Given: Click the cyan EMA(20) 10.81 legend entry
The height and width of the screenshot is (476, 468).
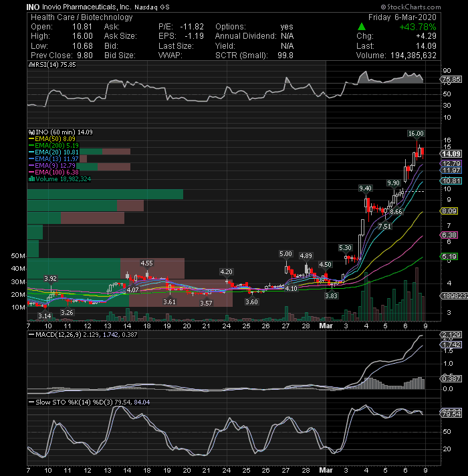Looking at the screenshot, I should coord(53,152).
